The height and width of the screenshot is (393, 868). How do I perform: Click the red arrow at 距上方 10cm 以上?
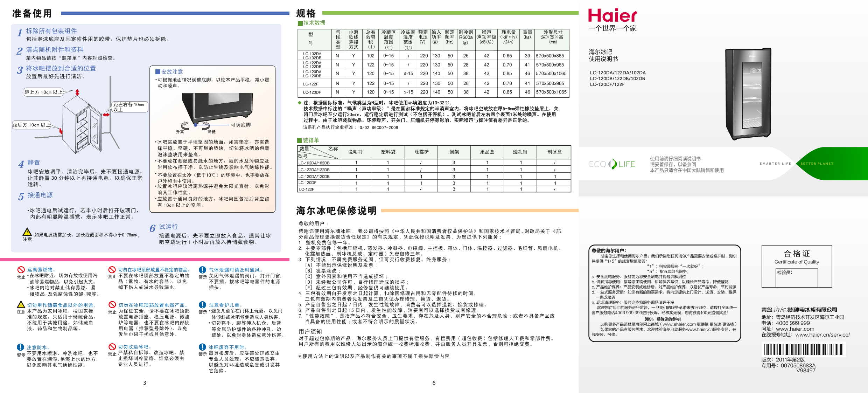click(77, 92)
